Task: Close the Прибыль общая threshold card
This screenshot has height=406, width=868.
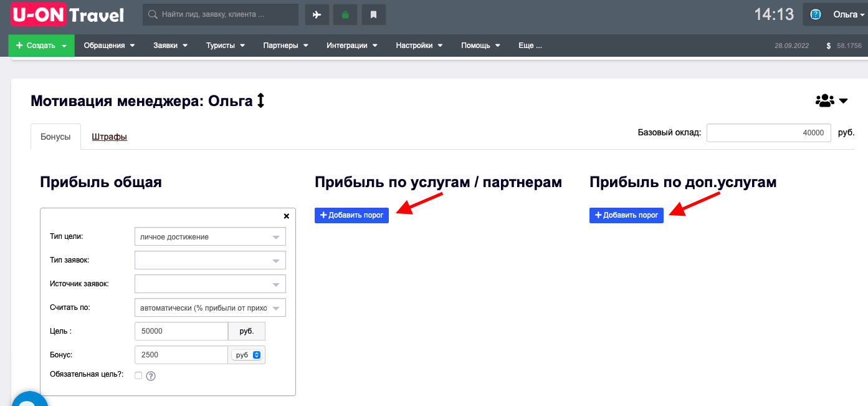Action: (x=287, y=216)
